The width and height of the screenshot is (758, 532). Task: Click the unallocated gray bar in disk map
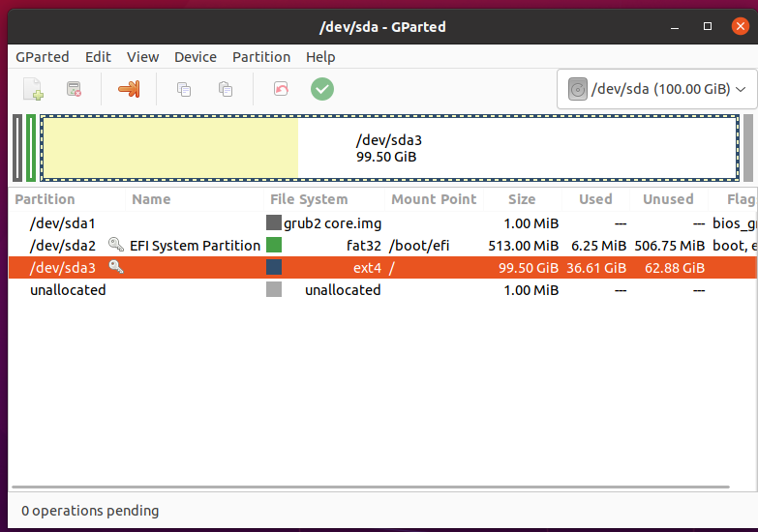[748, 148]
